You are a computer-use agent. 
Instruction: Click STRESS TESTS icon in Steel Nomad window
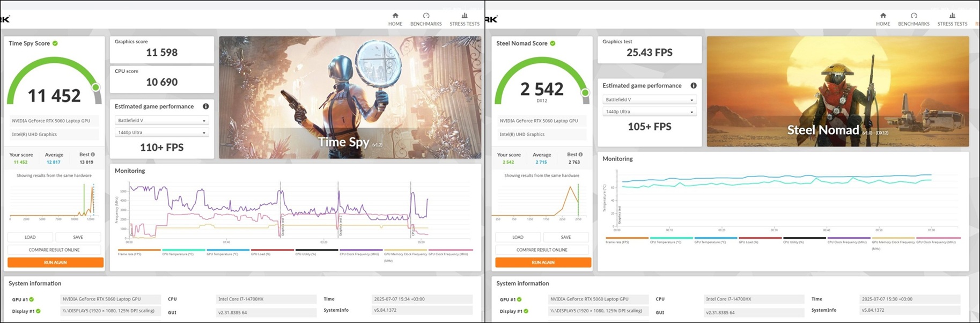pos(952,16)
